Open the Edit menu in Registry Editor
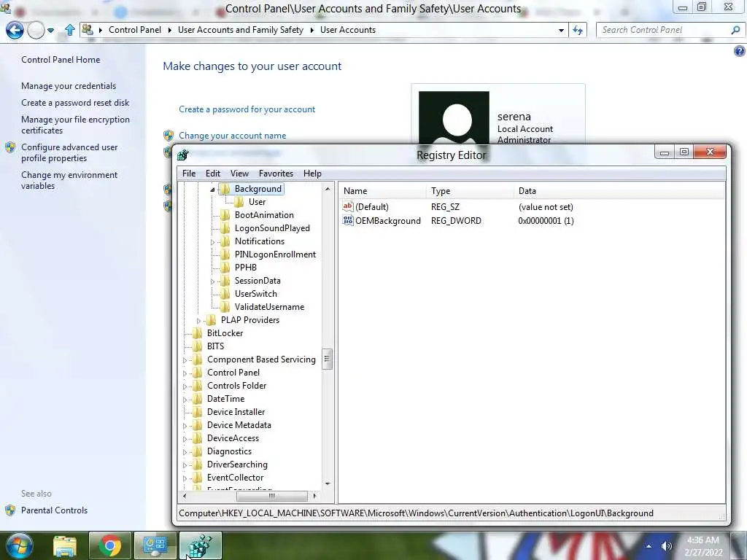The image size is (747, 560). (212, 174)
